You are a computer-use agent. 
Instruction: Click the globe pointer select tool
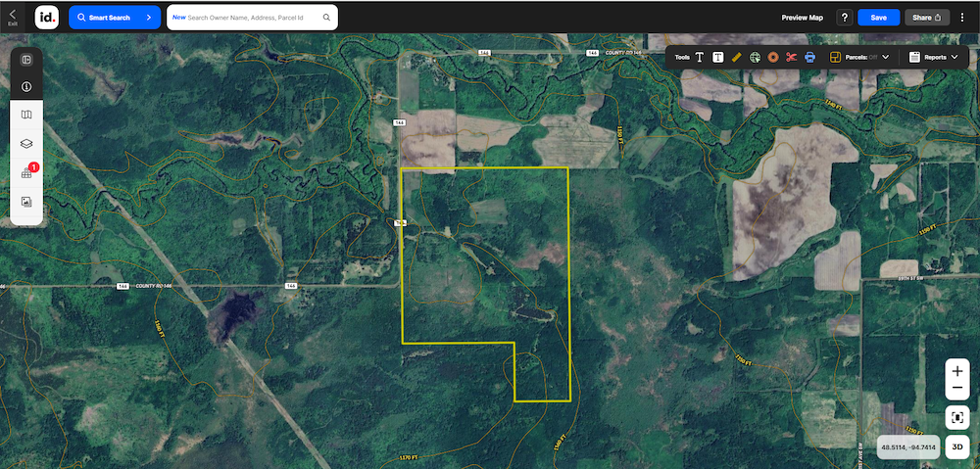click(x=755, y=57)
